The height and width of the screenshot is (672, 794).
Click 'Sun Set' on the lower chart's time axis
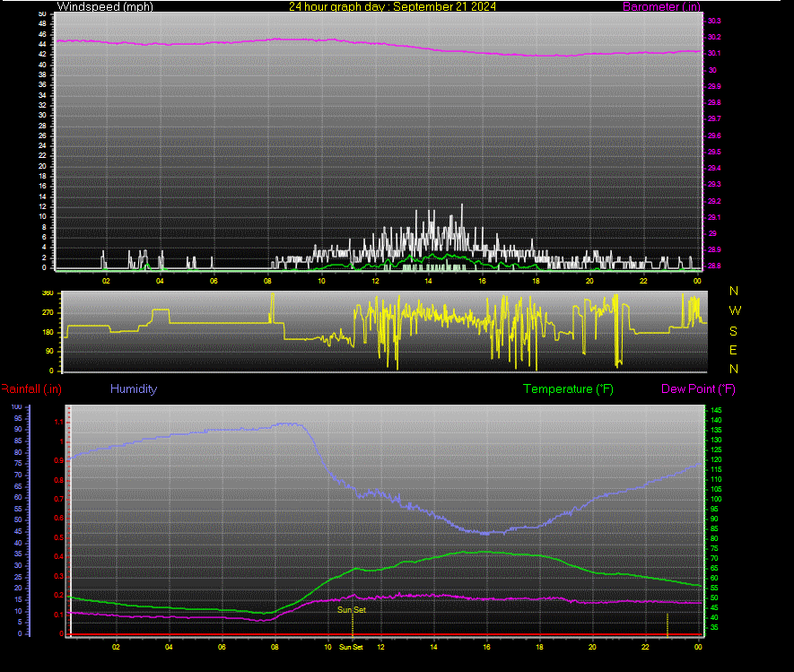click(351, 647)
